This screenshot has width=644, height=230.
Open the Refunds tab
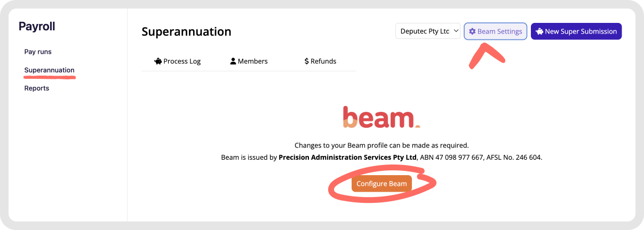click(320, 61)
